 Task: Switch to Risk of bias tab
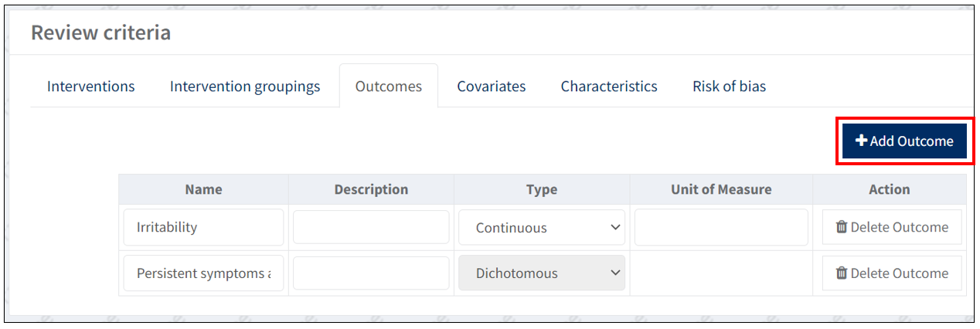click(729, 86)
